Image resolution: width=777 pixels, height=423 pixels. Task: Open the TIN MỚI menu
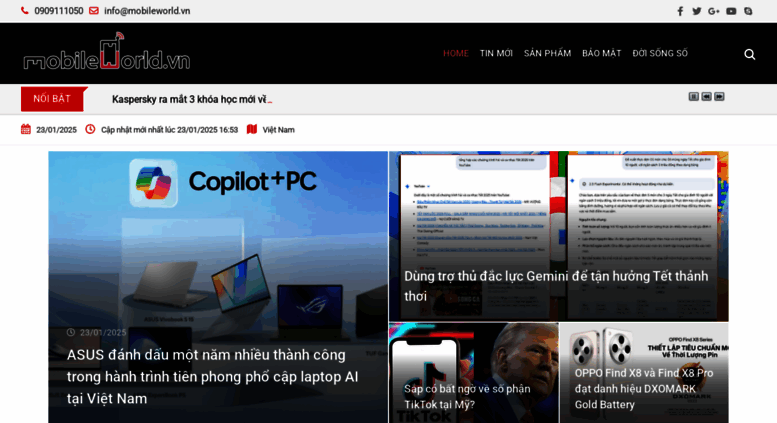(x=496, y=53)
